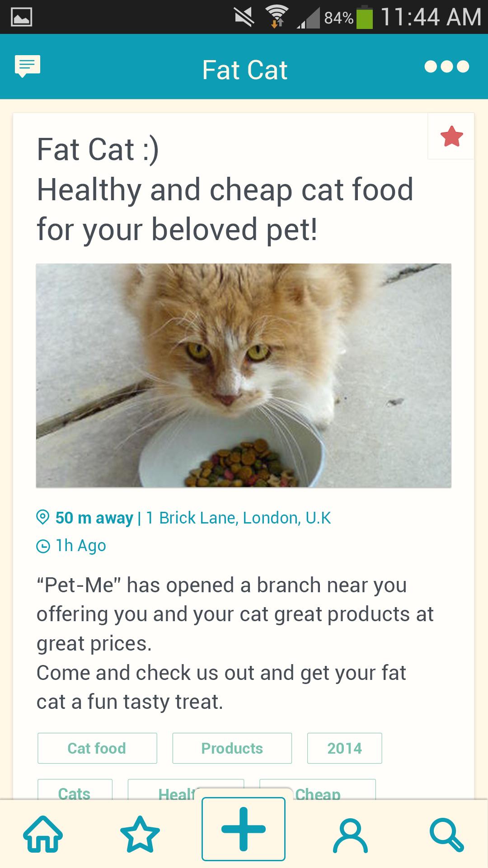The height and width of the screenshot is (868, 488).
Task: Tap the clock time icon
Action: pyautogui.click(x=43, y=546)
